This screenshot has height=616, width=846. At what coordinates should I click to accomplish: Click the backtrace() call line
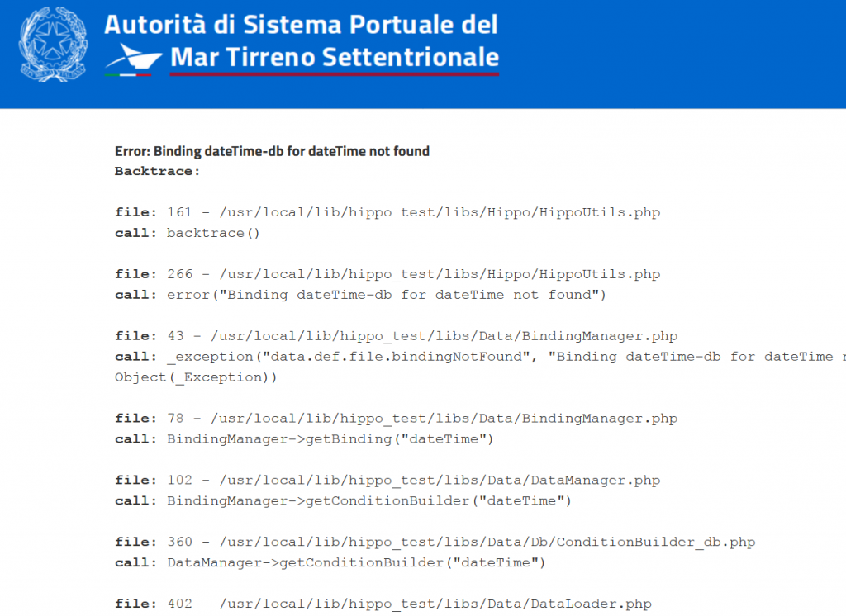click(213, 233)
